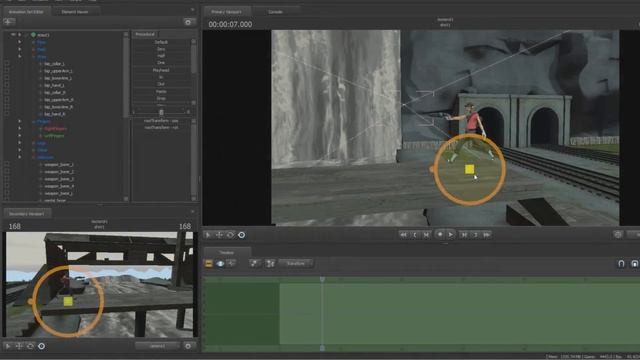
Task: Open Secondary Viewport gear settings
Action: click(x=188, y=346)
